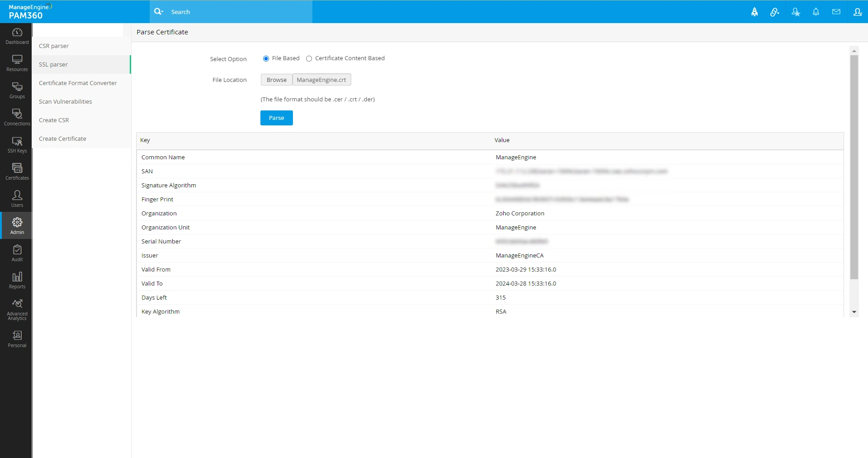This screenshot has width=868, height=458.
Task: Select Certificate Content Based option
Action: (309, 58)
